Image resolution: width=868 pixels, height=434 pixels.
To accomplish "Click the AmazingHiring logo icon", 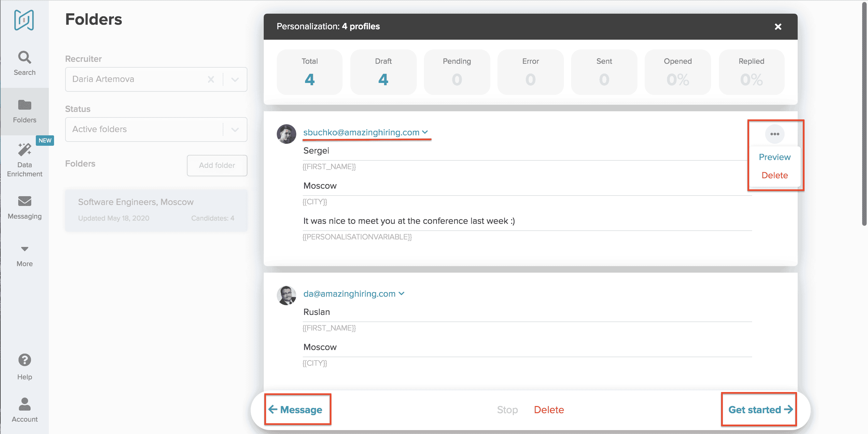I will tap(24, 20).
